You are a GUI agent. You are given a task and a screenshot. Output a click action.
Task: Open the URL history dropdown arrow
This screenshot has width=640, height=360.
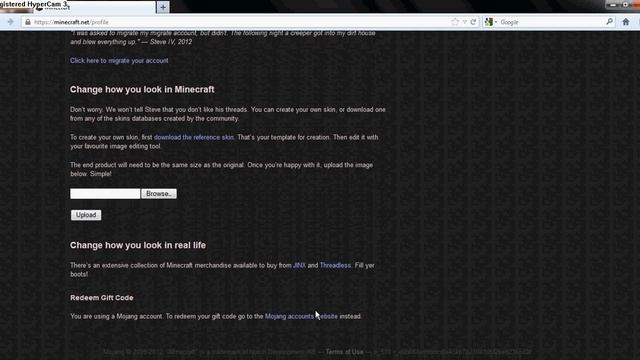click(x=464, y=22)
